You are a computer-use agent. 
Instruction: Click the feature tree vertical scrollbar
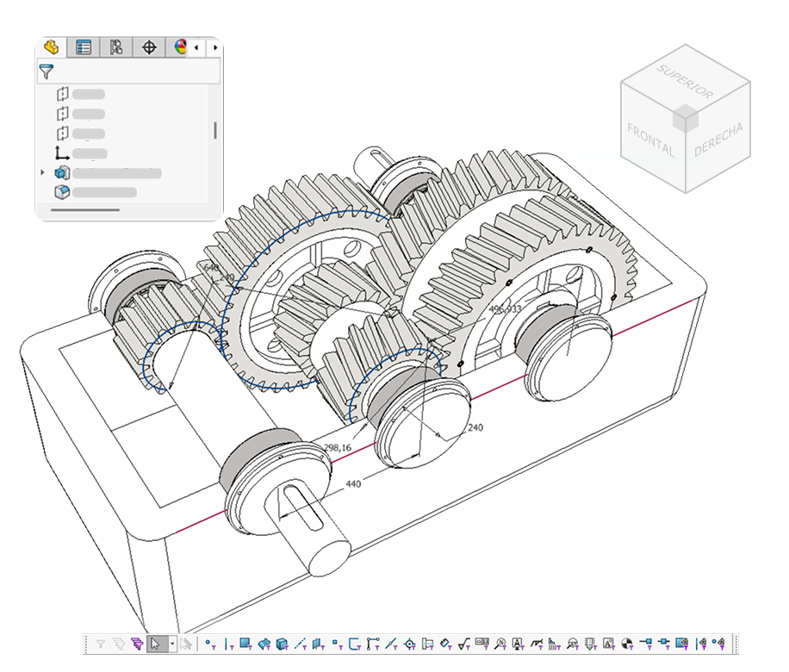point(214,130)
